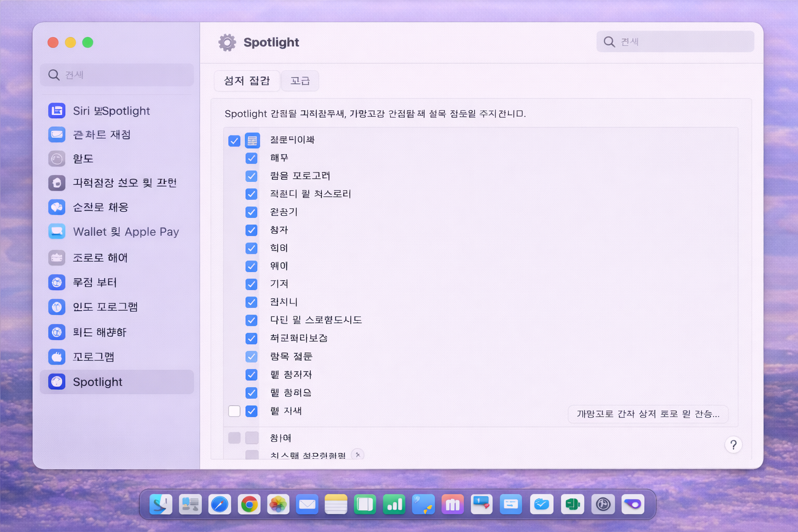Click the 긔혁점장 쳔오 sidebar icon
Viewport: 798px width, 532px height.
[57, 182]
